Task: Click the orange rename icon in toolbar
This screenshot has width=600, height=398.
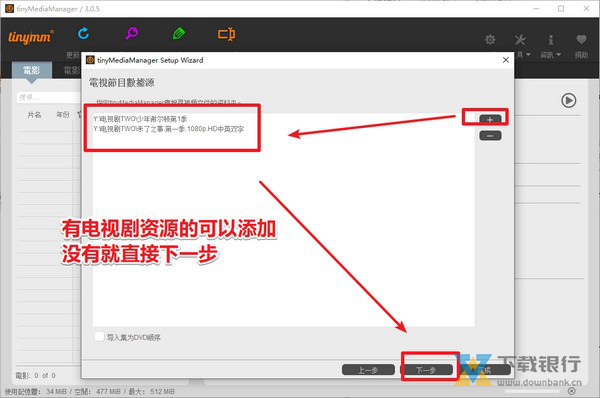Action: (227, 34)
